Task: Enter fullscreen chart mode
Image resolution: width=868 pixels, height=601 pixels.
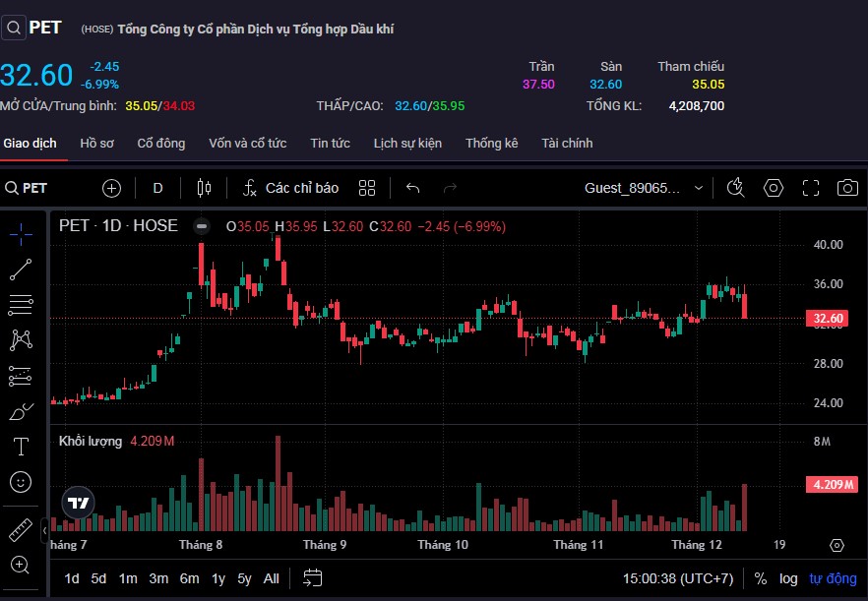Action: 811,188
